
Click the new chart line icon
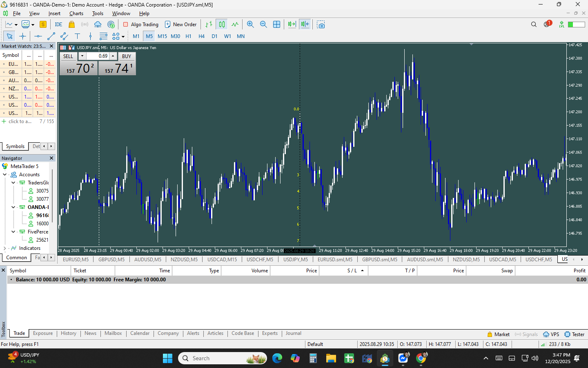pyautogui.click(x=9, y=25)
